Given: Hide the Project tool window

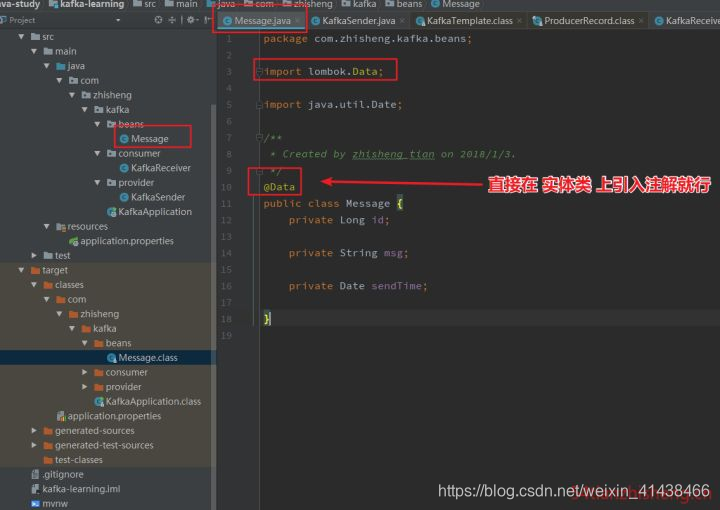Looking at the screenshot, I should 208,20.
